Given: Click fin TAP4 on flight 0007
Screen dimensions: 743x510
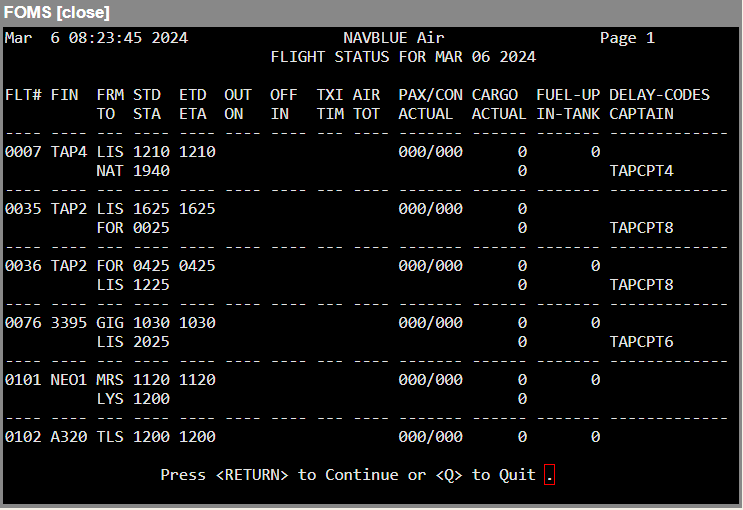Looking at the screenshot, I should [69, 152].
